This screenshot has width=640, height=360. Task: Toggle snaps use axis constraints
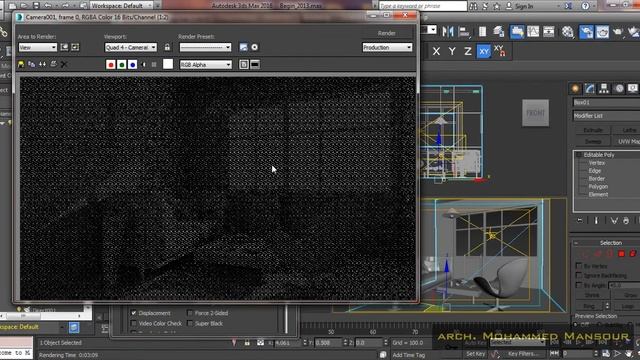click(x=500, y=51)
